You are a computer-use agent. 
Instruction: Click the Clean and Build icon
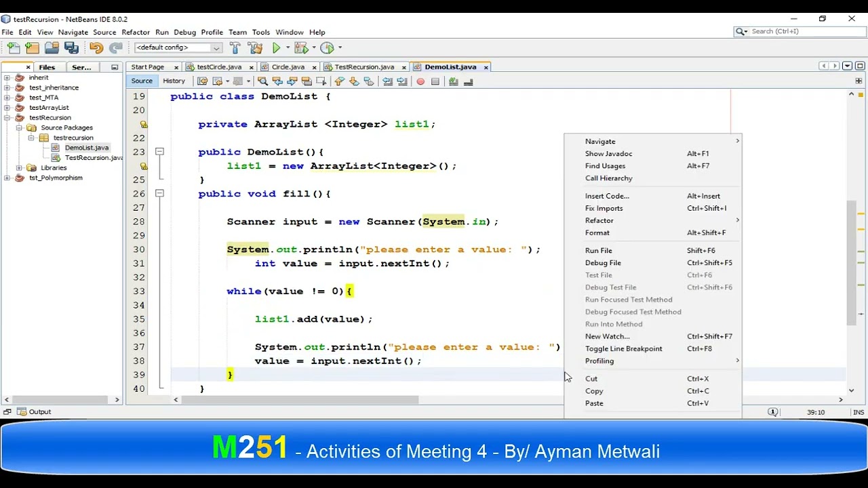point(255,47)
